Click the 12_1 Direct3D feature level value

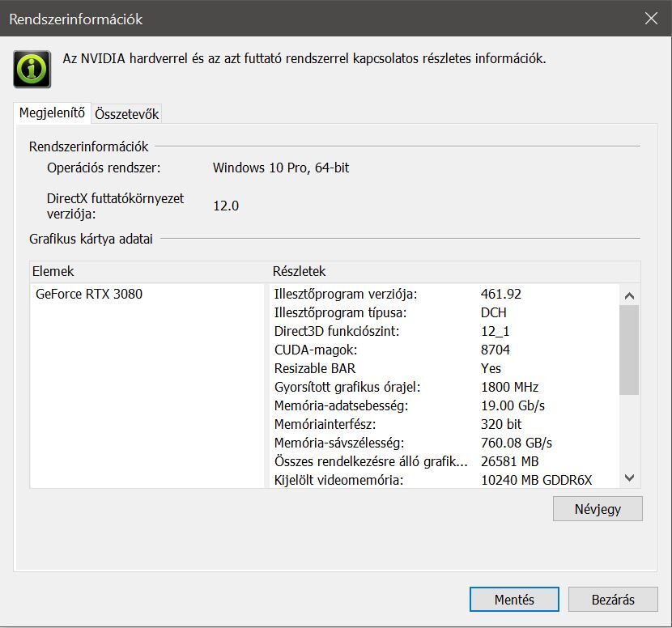click(495, 331)
